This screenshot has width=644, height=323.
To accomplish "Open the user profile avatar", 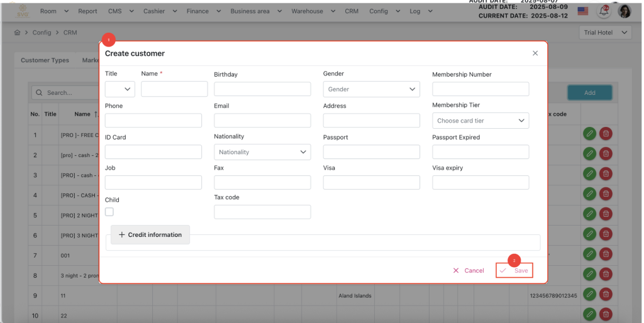I will (x=625, y=11).
